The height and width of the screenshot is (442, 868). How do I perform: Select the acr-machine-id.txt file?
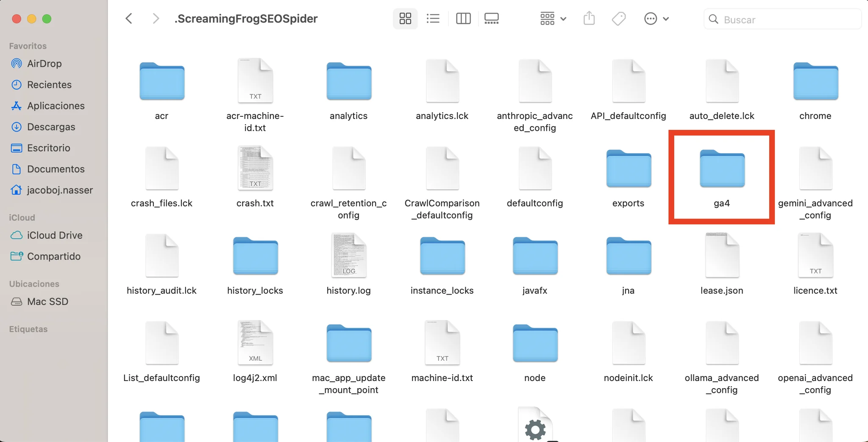[x=255, y=80]
